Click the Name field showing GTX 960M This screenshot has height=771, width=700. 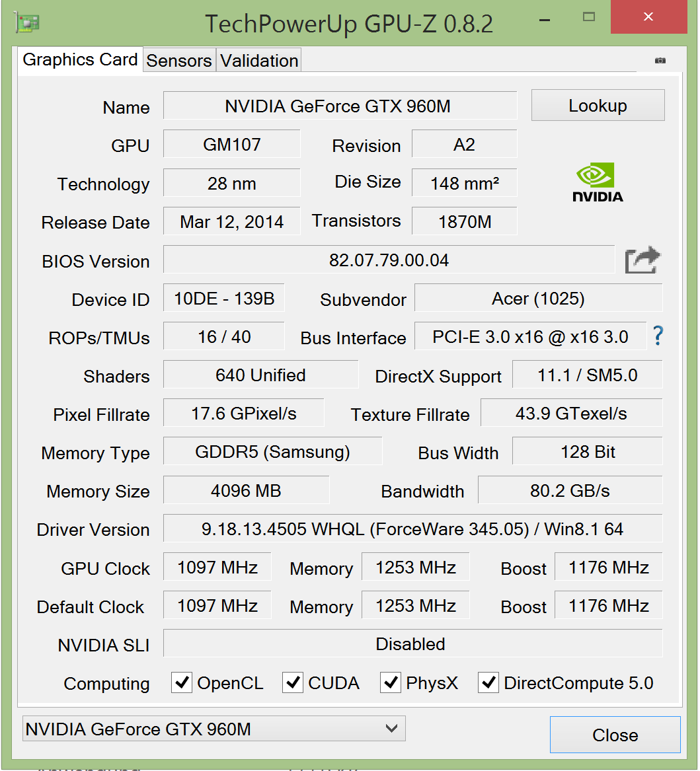340,106
